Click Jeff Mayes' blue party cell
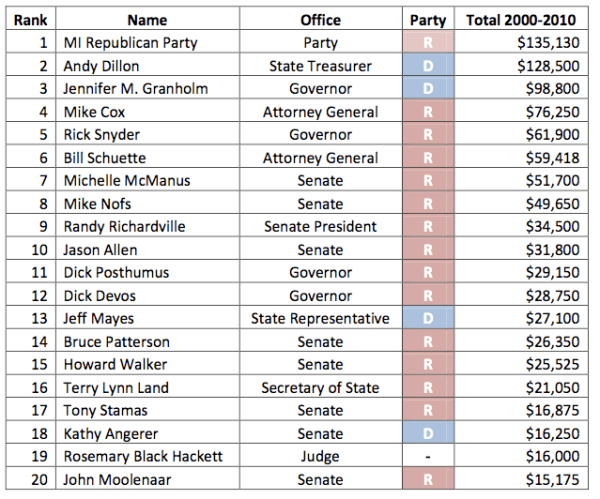This screenshot has width=600, height=499. (x=428, y=319)
